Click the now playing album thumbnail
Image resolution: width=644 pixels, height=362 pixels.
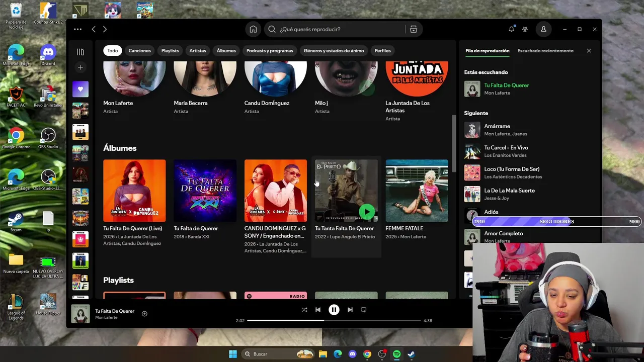pyautogui.click(x=80, y=314)
